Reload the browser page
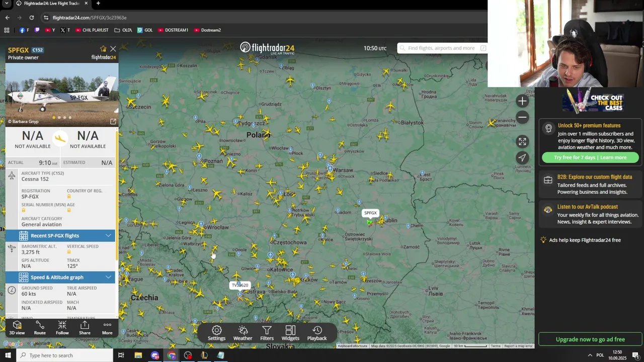Viewport: 644px width, 362px height. click(32, 18)
